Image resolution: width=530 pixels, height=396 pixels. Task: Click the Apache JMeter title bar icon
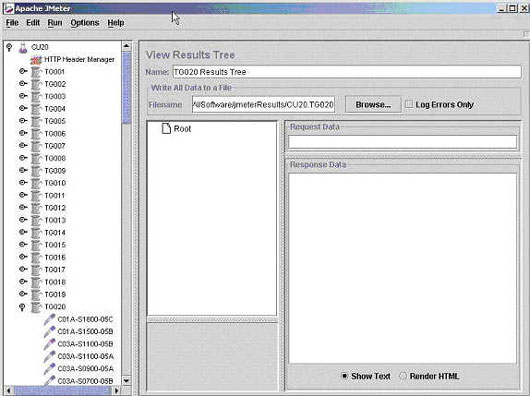tap(9, 8)
